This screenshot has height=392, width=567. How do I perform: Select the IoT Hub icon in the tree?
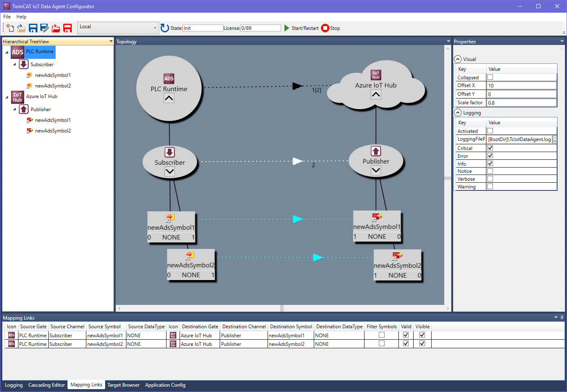point(18,97)
